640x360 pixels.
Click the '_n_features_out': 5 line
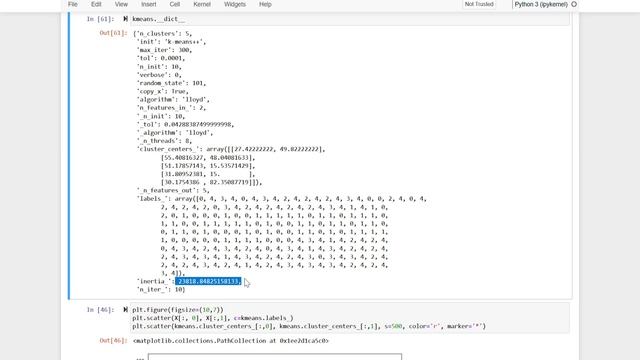tap(173, 190)
